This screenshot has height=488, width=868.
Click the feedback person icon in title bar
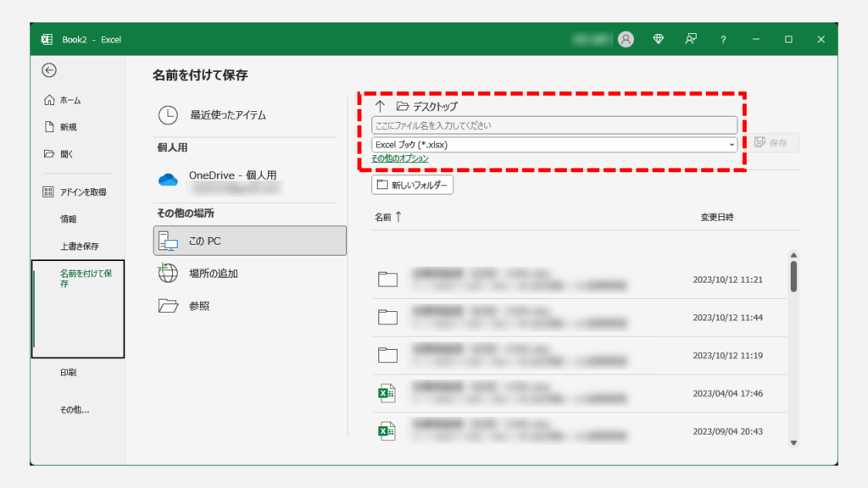(x=691, y=39)
